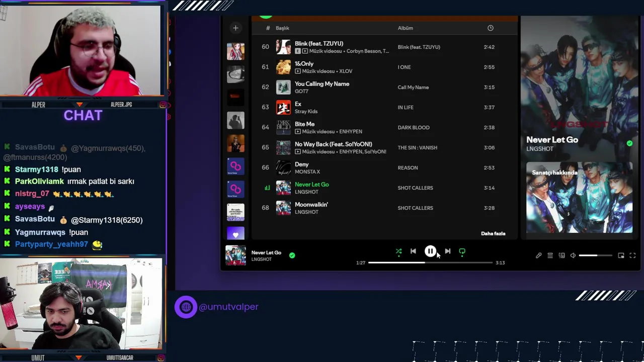Click the now playing cover in player bar

point(235,255)
